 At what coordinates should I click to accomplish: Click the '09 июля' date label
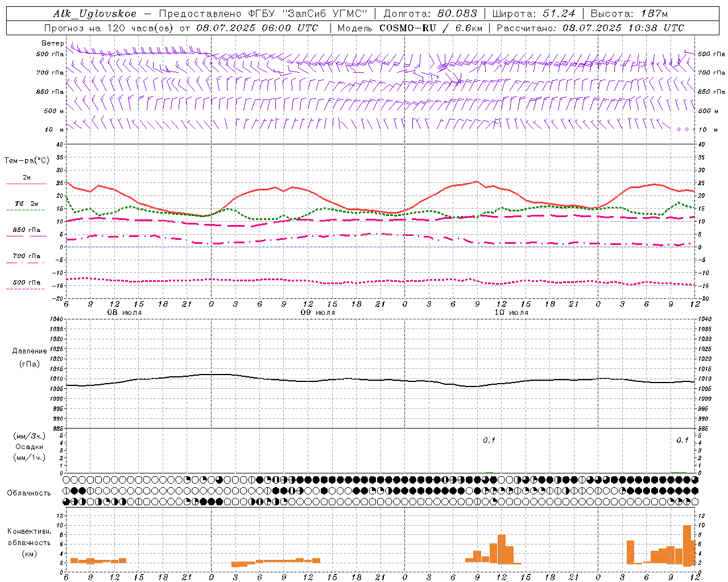[x=318, y=313]
